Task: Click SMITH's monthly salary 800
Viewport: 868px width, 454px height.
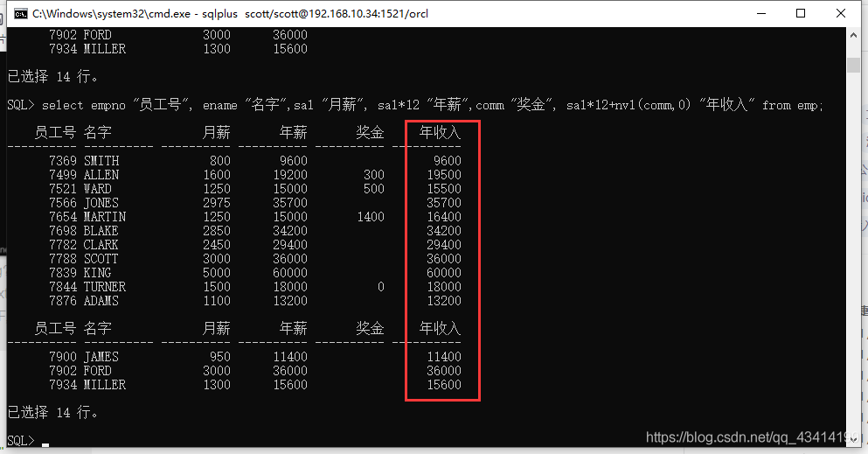Action: click(x=219, y=161)
